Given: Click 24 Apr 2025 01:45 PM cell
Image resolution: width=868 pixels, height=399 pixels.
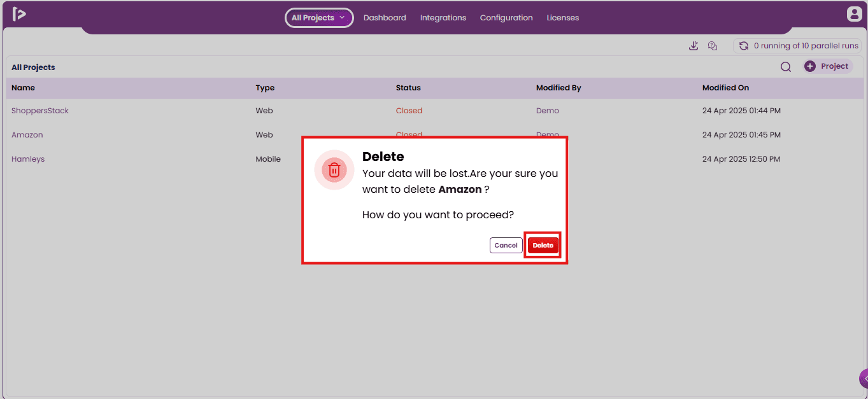Looking at the screenshot, I should 741,135.
